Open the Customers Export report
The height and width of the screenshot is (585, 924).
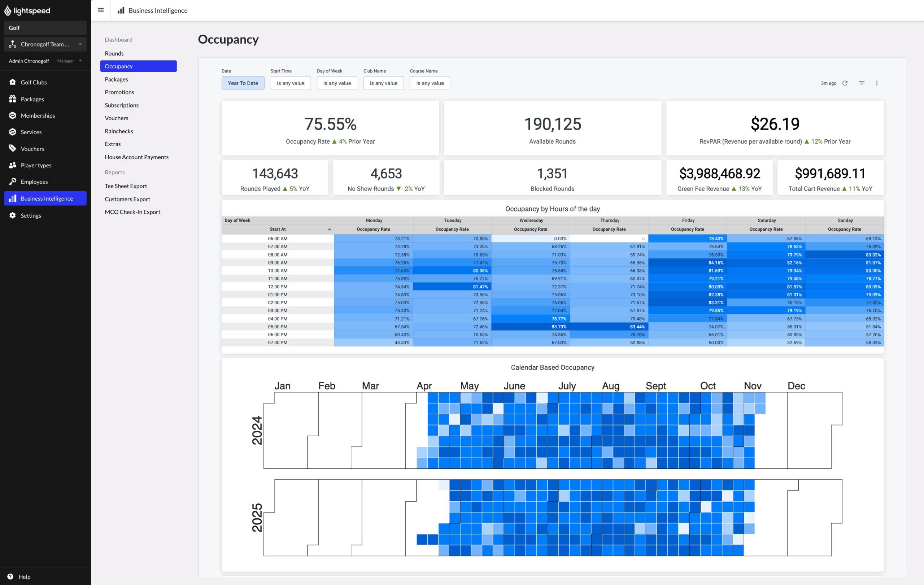[x=127, y=199]
